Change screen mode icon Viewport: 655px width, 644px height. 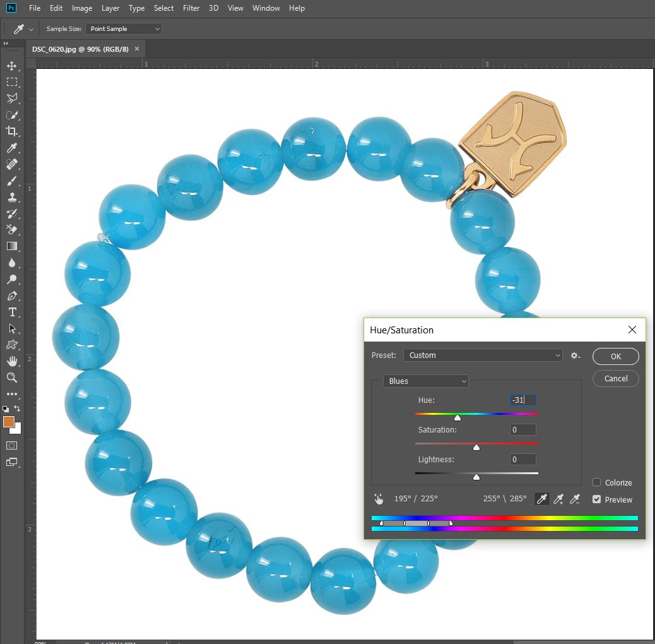[12, 462]
